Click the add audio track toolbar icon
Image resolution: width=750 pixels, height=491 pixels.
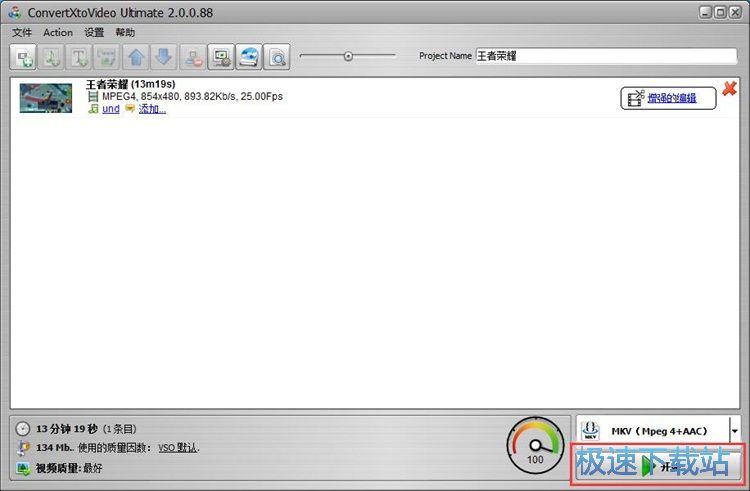(51, 57)
